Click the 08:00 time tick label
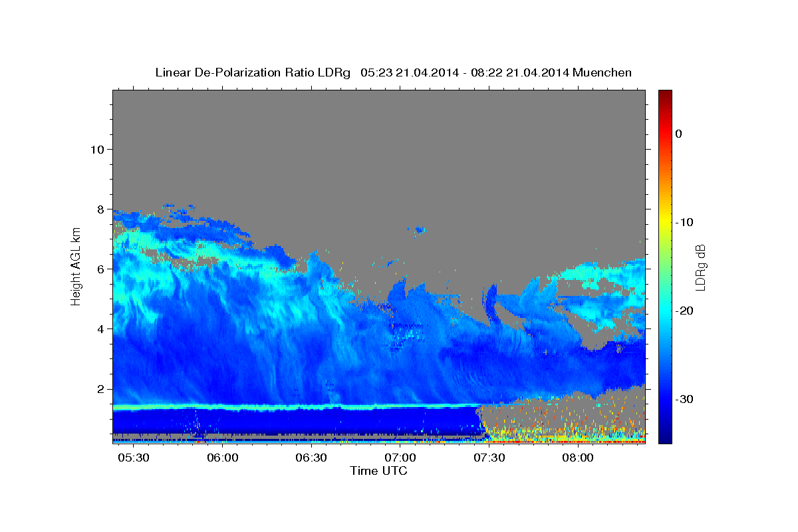Image resolution: width=798 pixels, height=532 pixels. click(578, 458)
